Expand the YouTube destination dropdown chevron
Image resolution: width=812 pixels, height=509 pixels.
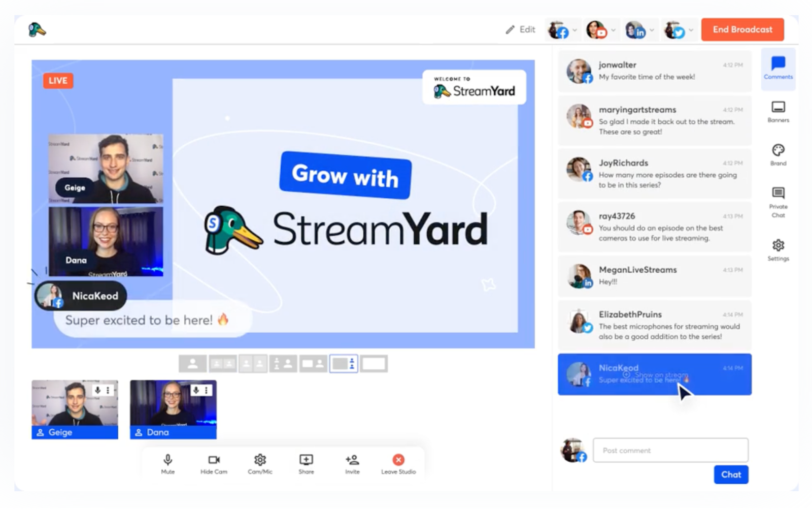614,30
